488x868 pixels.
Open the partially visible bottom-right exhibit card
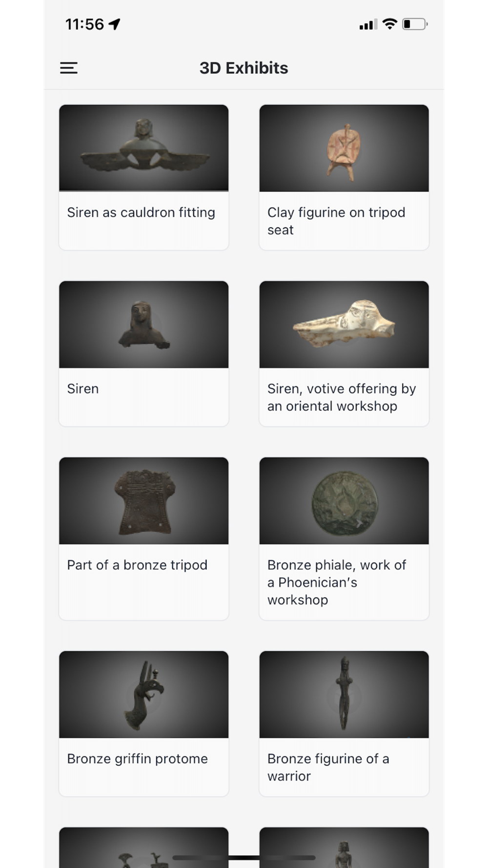(344, 847)
